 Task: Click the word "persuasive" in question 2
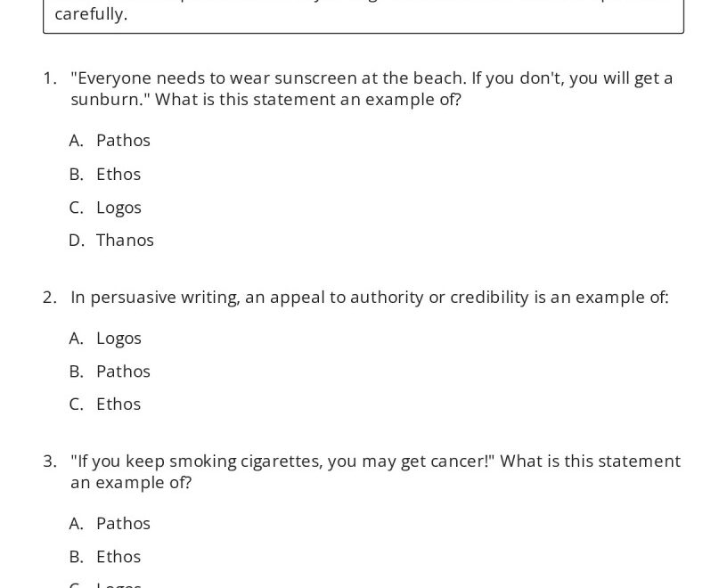[x=133, y=298]
